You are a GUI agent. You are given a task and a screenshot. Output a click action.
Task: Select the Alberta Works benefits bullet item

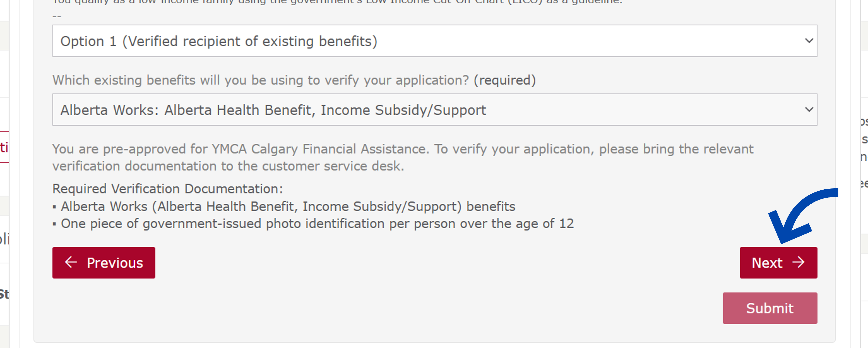(x=288, y=207)
